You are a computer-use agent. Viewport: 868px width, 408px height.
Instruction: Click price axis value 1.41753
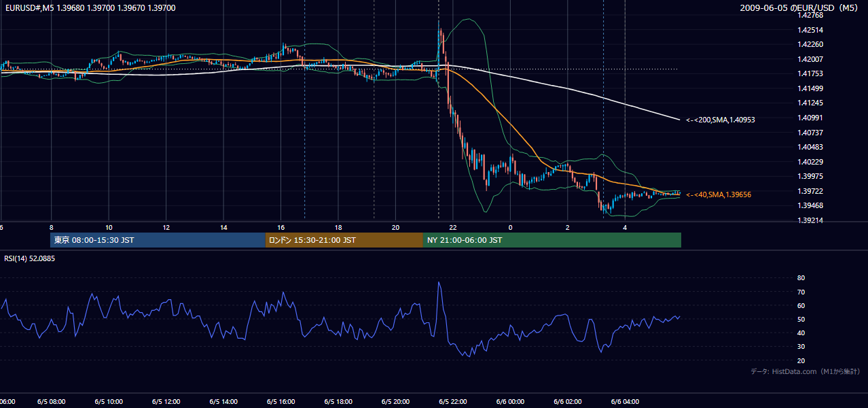(810, 73)
